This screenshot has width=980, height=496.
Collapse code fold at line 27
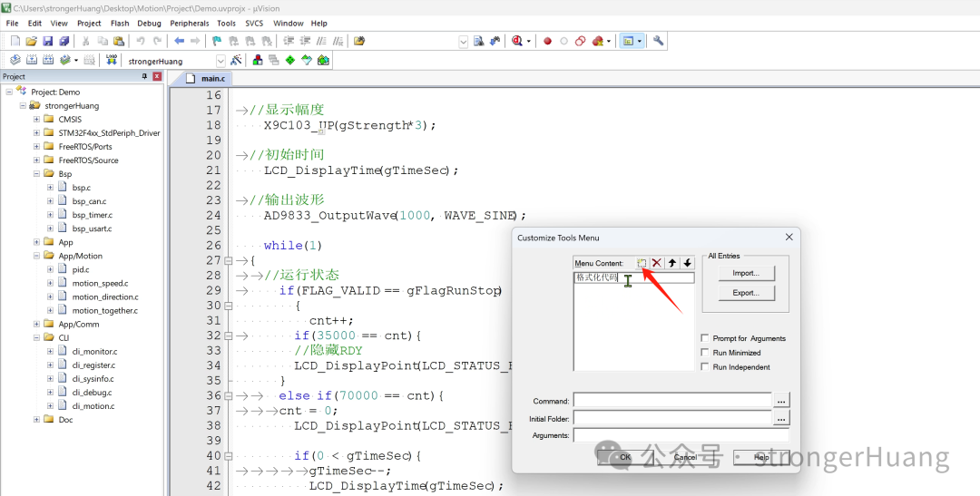click(228, 260)
